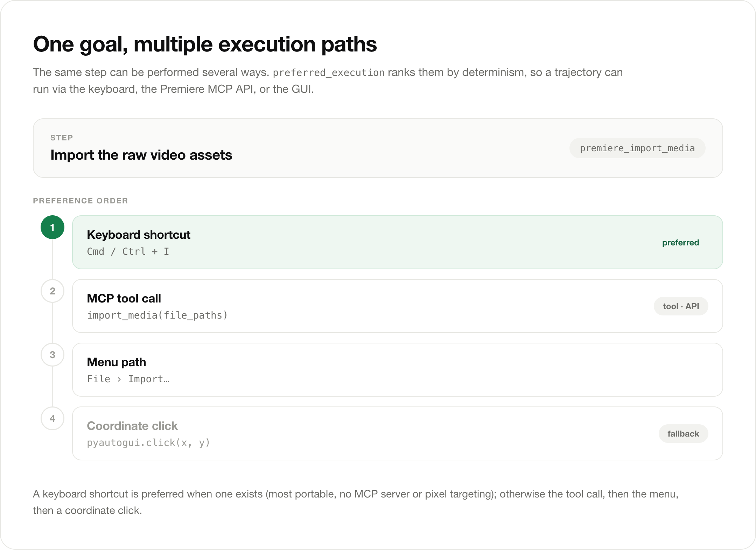The image size is (756, 550).
Task: Click the "STEP" label in the card
Action: [62, 138]
